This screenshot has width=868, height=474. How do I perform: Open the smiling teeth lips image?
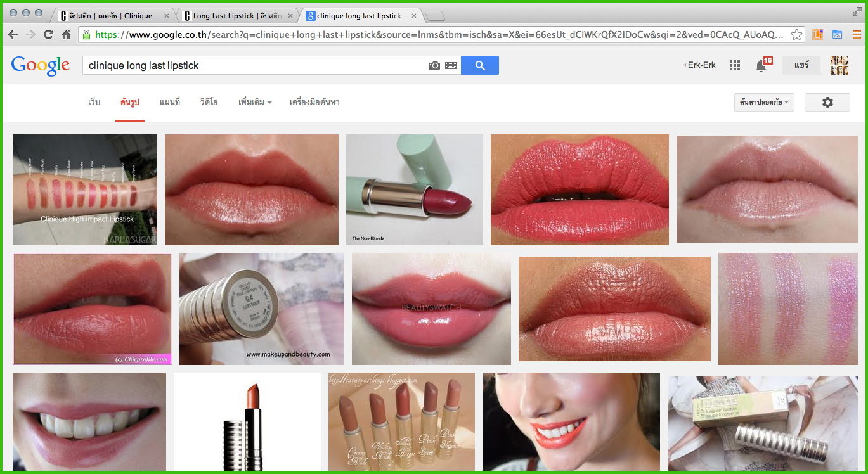89,421
